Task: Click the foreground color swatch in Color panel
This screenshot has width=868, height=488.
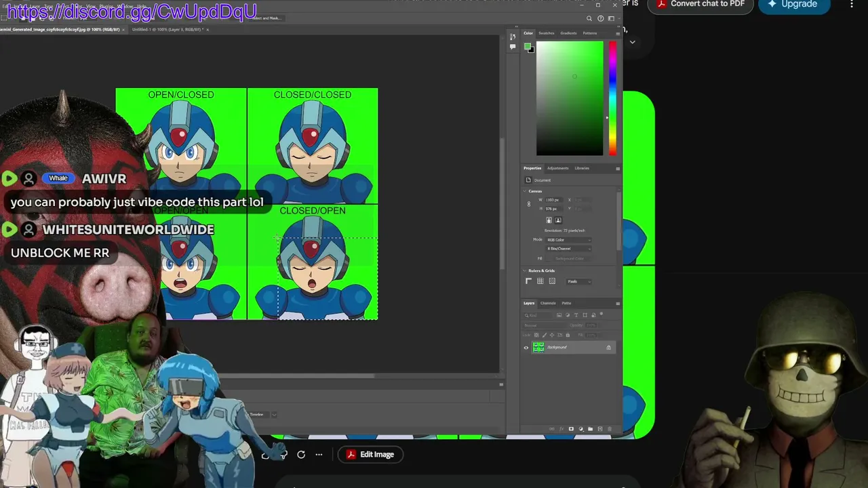Action: 528,46
